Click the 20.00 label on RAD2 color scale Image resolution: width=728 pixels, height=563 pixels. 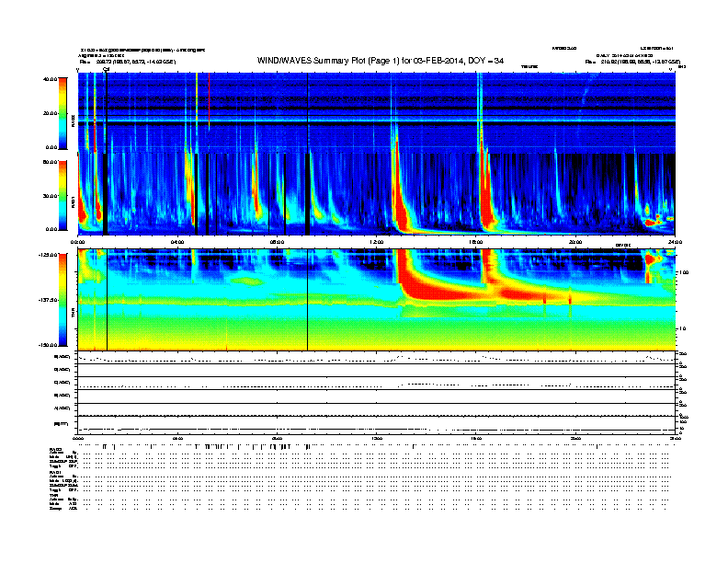tap(50, 113)
